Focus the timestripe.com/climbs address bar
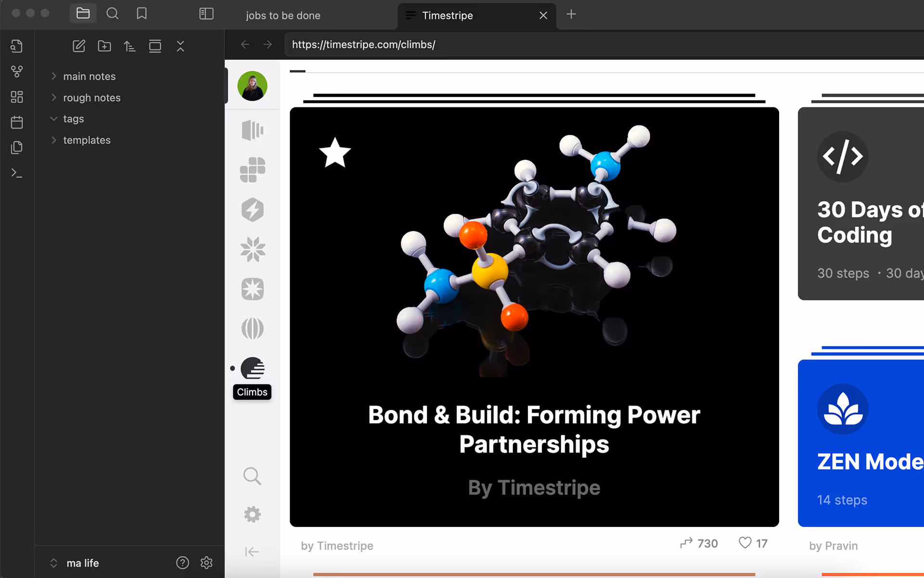The image size is (924, 578). 604,44
